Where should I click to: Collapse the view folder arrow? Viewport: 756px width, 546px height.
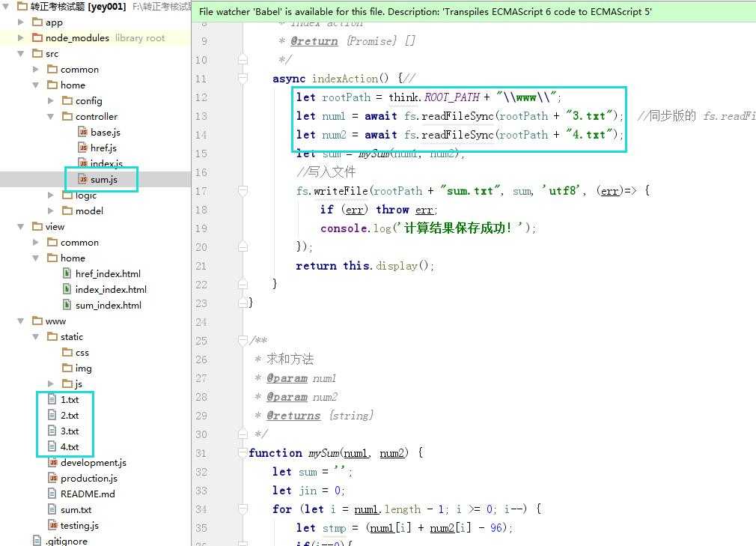(21, 226)
